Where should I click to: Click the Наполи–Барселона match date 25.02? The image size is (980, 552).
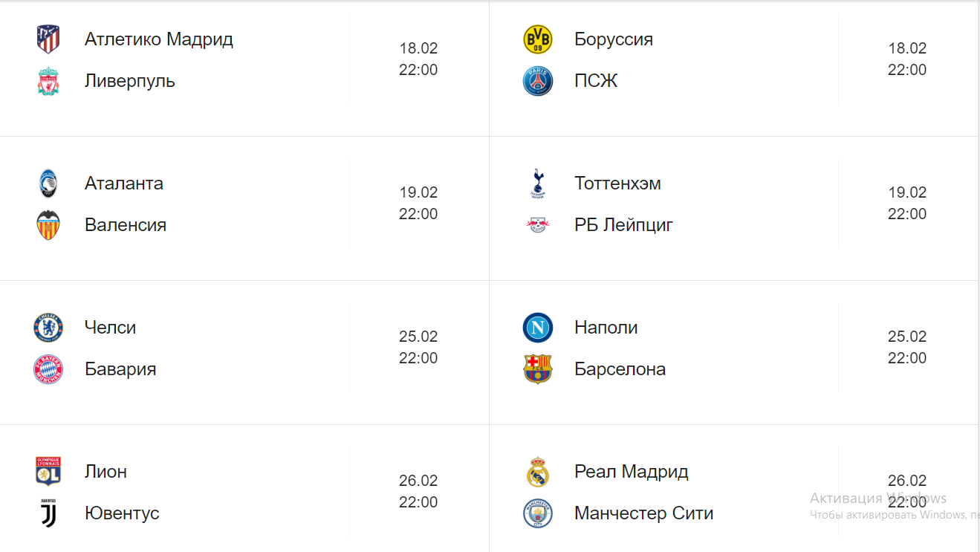point(907,337)
